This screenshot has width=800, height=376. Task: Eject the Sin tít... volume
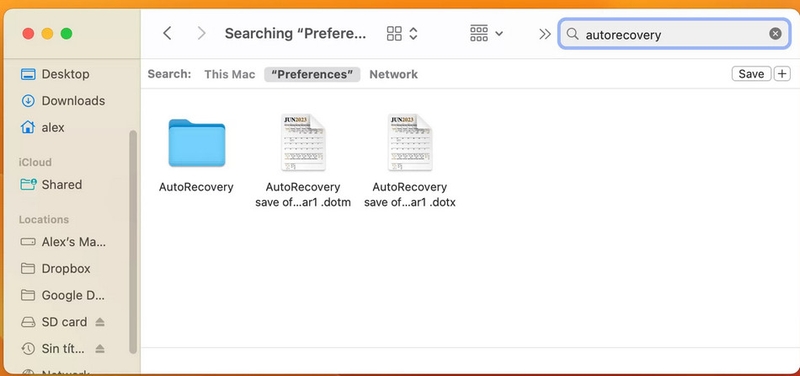100,349
